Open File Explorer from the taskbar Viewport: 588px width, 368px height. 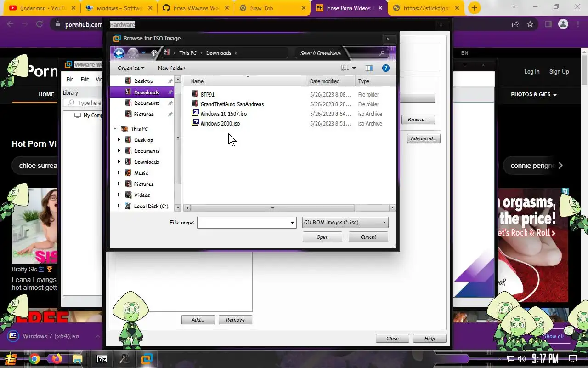pos(77,359)
